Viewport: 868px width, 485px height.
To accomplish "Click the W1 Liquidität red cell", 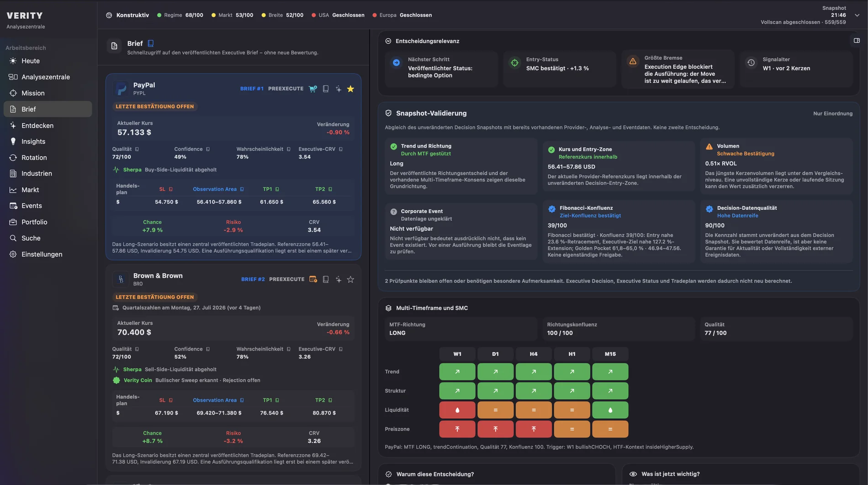I will (x=457, y=410).
